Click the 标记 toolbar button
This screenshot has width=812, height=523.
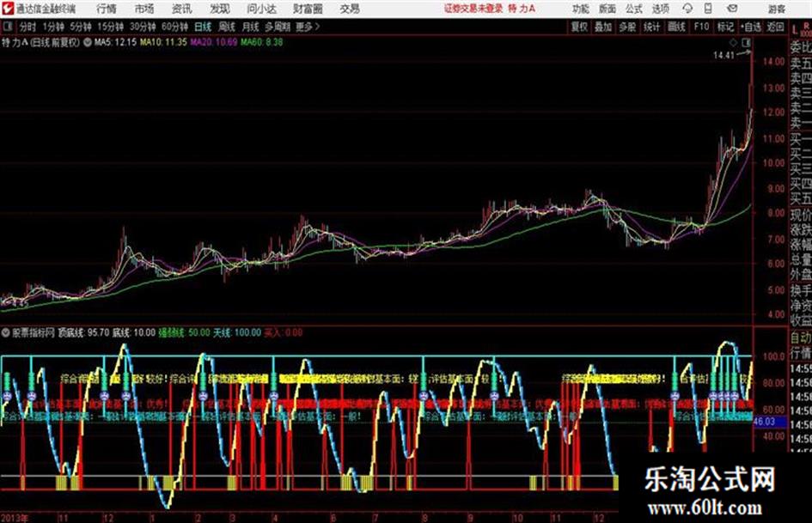point(725,27)
